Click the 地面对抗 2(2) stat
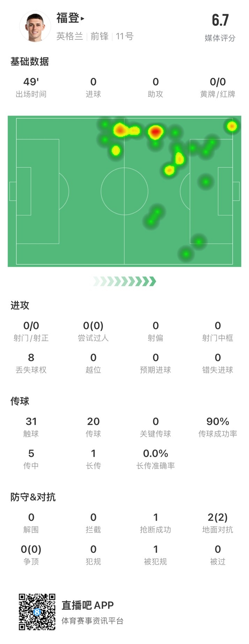The width and height of the screenshot is (249, 644). (x=218, y=523)
